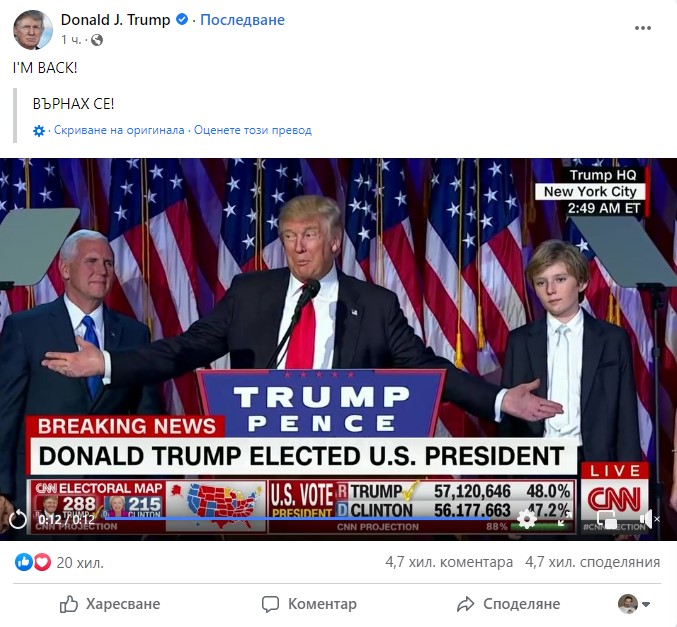Like the post with Харесване button
Viewport: 677px width, 627px height.
point(110,604)
